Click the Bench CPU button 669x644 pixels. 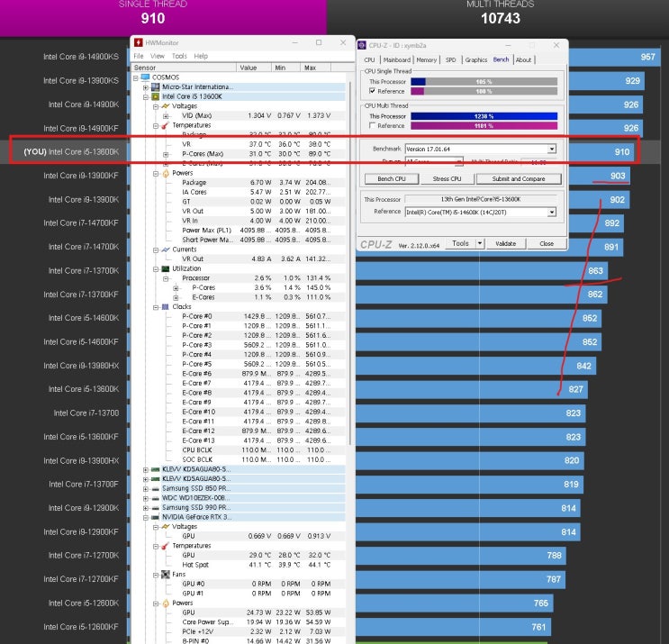tap(392, 179)
